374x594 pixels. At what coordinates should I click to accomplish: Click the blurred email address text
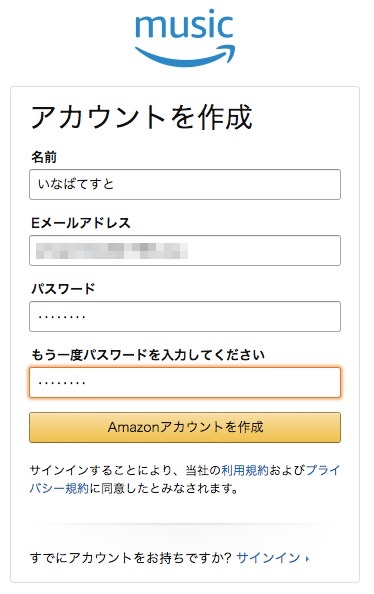point(112,250)
